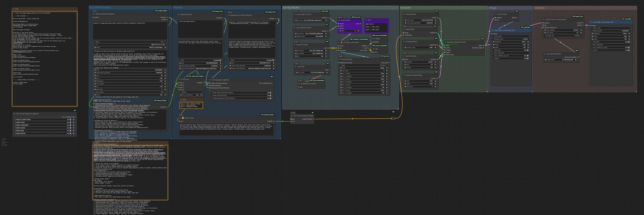Click the UPSCALE_MODEL output port
Viewport: 644px width, 215px height.
[x=578, y=57]
